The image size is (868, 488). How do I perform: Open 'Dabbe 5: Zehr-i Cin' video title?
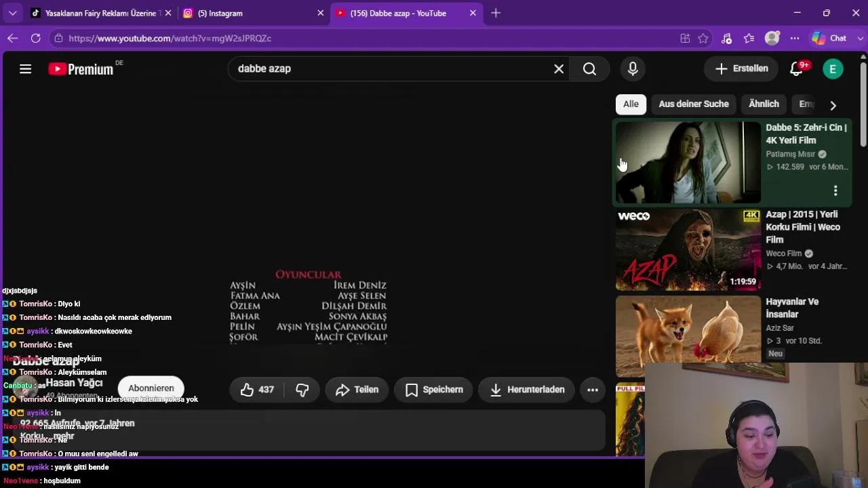click(x=807, y=134)
